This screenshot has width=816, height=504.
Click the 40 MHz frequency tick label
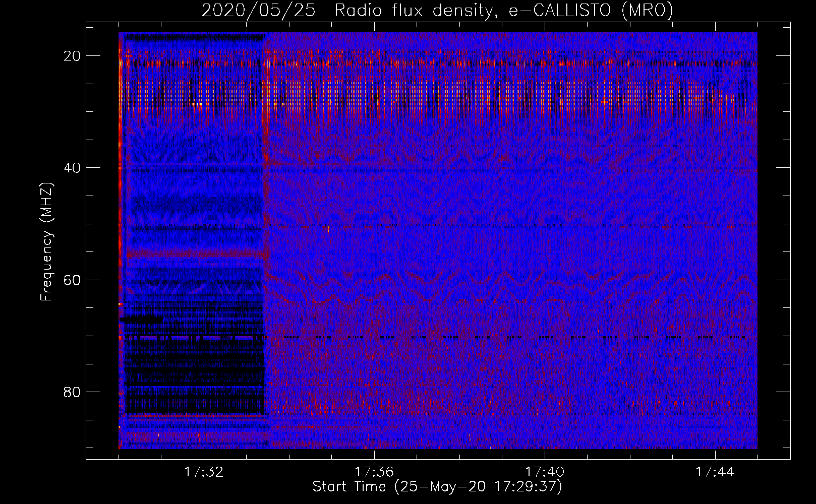click(x=73, y=168)
